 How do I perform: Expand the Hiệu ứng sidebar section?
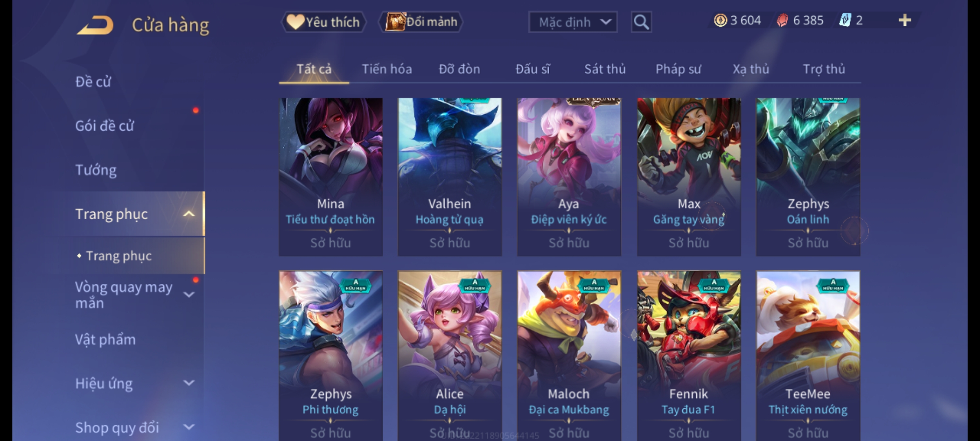(189, 383)
